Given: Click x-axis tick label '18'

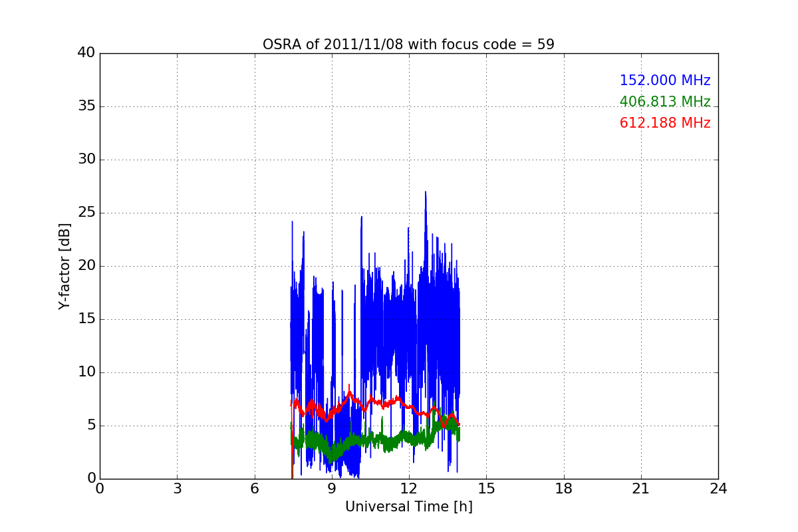Looking at the screenshot, I should pos(564,489).
